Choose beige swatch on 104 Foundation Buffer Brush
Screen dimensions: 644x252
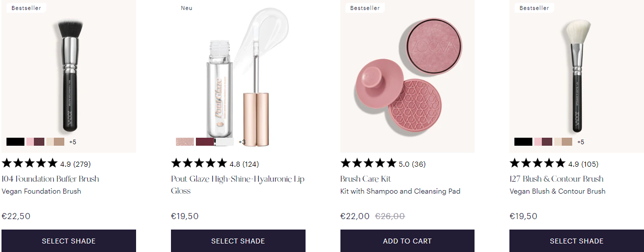tap(55, 142)
